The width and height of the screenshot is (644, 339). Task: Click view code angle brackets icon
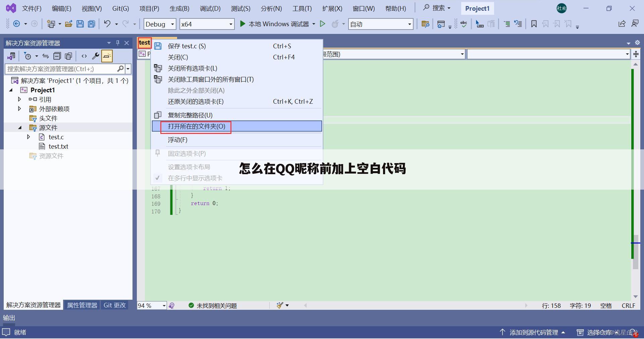(x=84, y=56)
